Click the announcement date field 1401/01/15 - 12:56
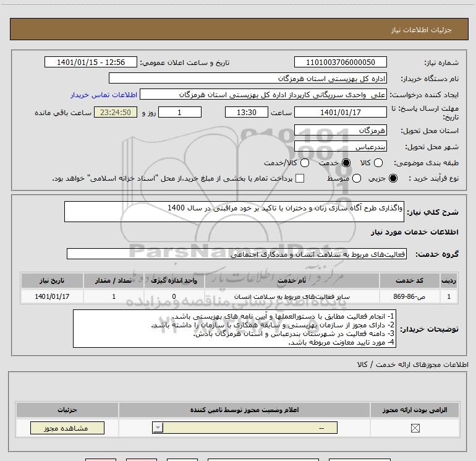 [91, 62]
